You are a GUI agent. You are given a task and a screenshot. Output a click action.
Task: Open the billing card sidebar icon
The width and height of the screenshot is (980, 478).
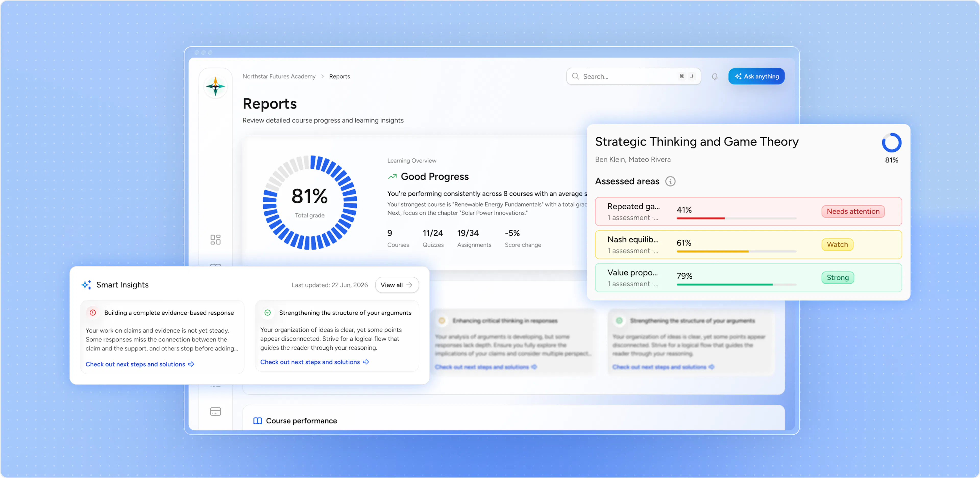point(215,411)
